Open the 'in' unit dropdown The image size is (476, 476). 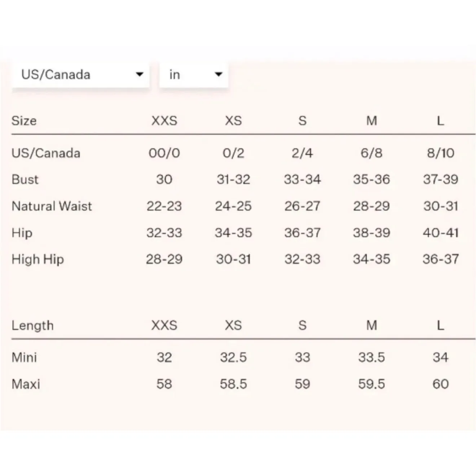tap(194, 75)
